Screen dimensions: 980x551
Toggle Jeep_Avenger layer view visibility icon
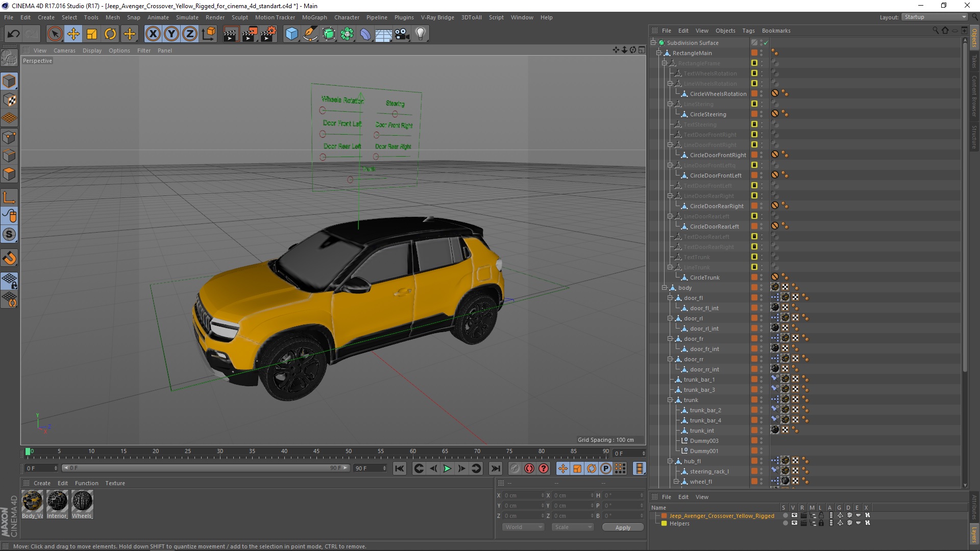point(794,515)
